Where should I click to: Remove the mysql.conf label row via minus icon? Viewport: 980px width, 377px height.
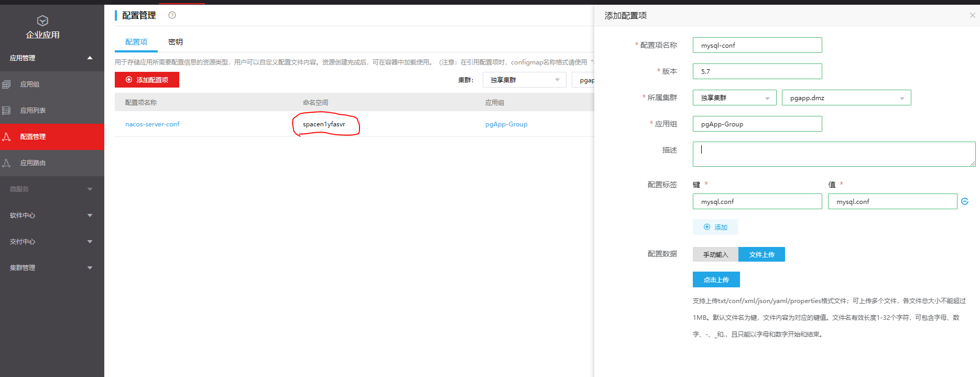pyautogui.click(x=965, y=201)
